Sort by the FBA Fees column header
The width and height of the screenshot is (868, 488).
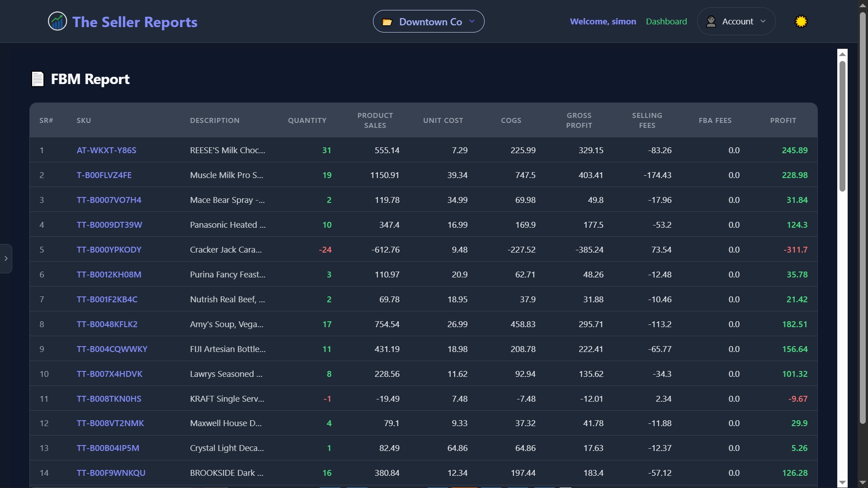pos(715,120)
